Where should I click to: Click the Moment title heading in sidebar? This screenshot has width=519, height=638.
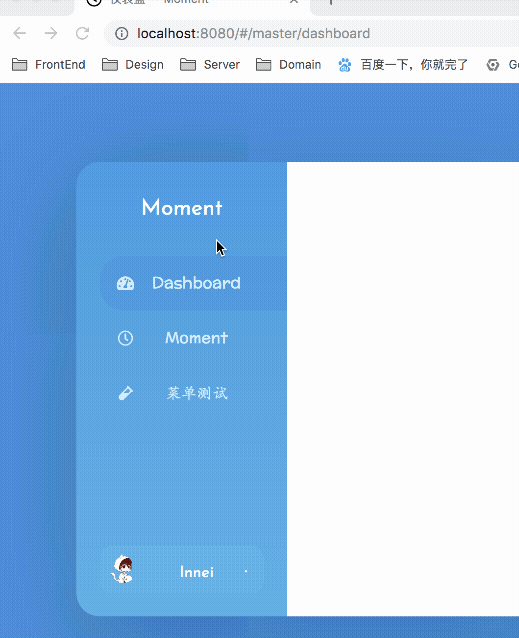coord(182,208)
